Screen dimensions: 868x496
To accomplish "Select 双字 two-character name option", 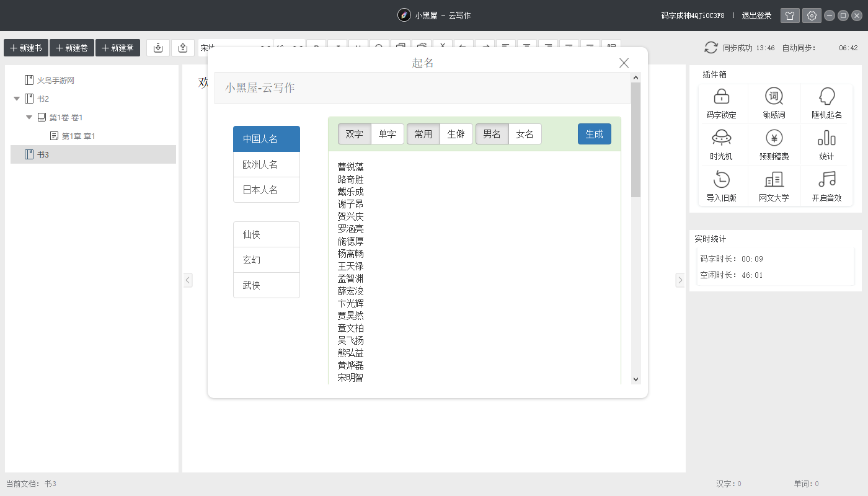I will [x=355, y=134].
